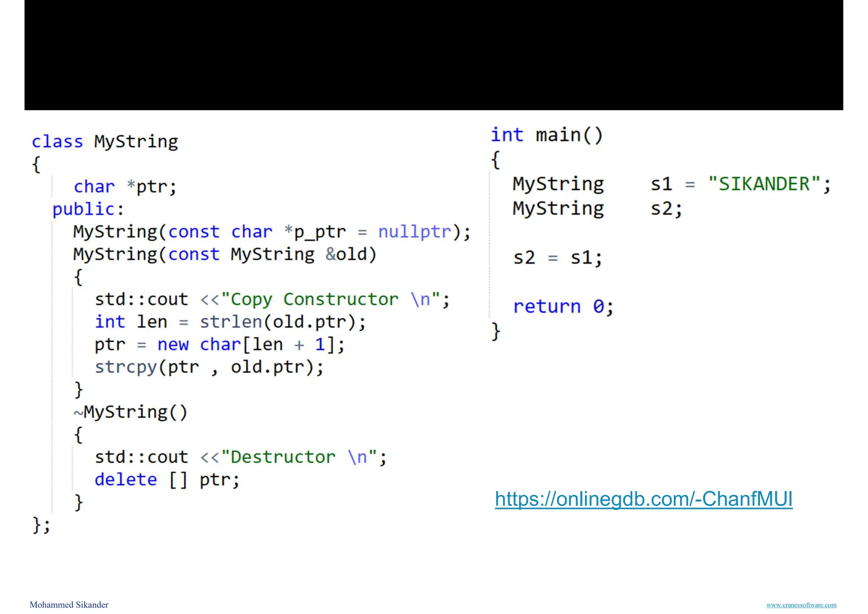This screenshot has width=868, height=614.
Task: Click the 'delete [] ptr;' statement
Action: point(167,480)
